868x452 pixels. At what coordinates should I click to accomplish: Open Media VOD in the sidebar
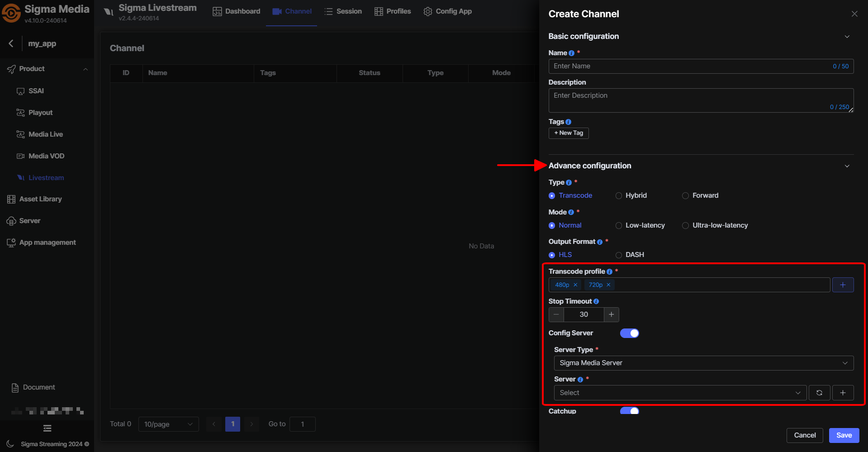point(46,156)
